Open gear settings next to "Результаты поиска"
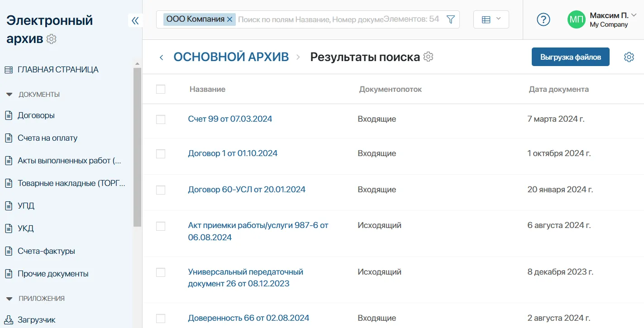This screenshot has height=328, width=644. pyautogui.click(x=428, y=57)
